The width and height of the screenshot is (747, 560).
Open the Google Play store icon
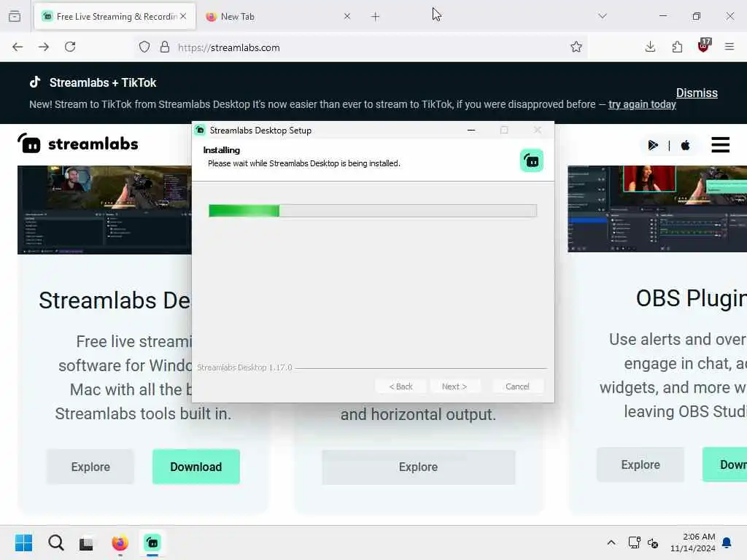coord(653,145)
